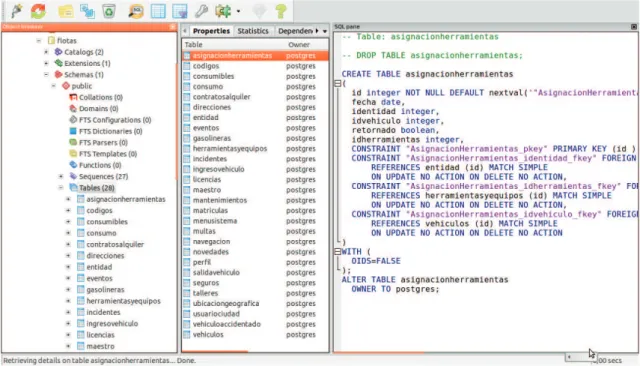The width and height of the screenshot is (640, 366).
Task: Select contratosalquiler in the object browser tree
Action: (115, 244)
